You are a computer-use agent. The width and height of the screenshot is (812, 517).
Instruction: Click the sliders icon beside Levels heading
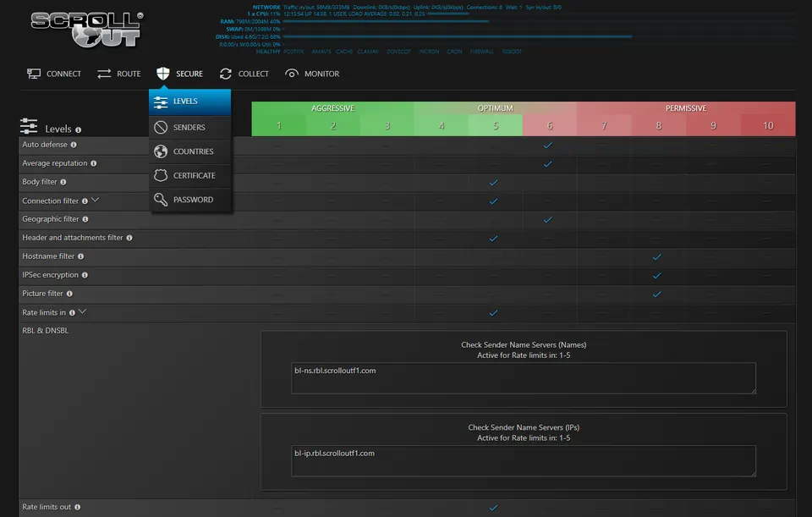[x=29, y=126]
